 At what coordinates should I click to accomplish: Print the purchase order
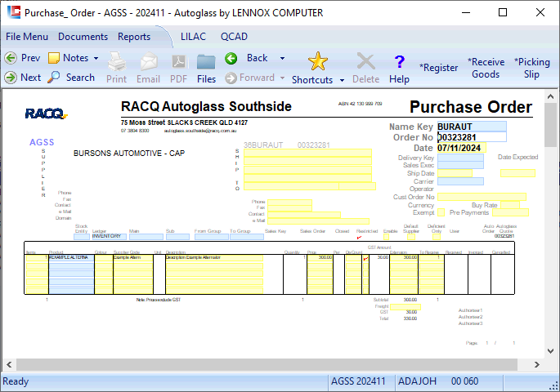tap(116, 68)
